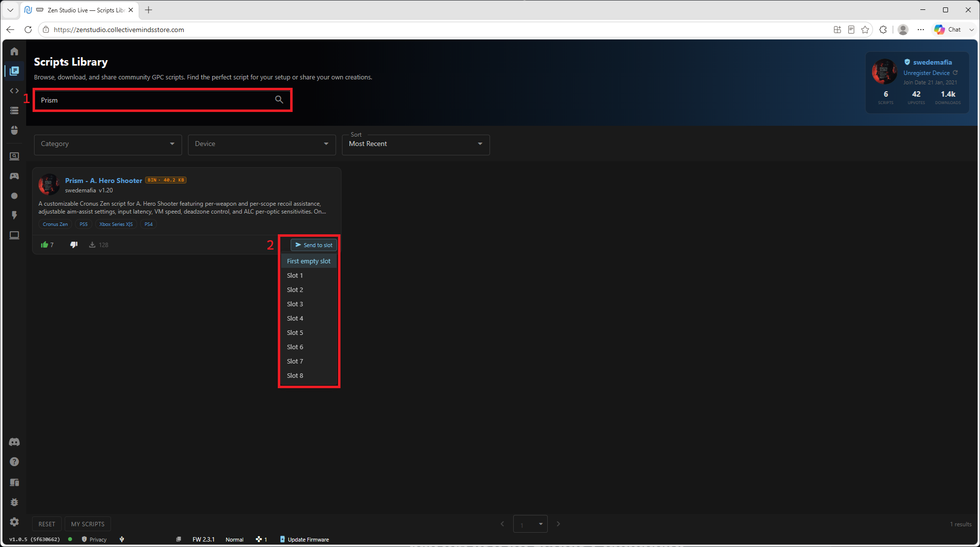
Task: Open MY SCRIPTS
Action: pyautogui.click(x=88, y=524)
